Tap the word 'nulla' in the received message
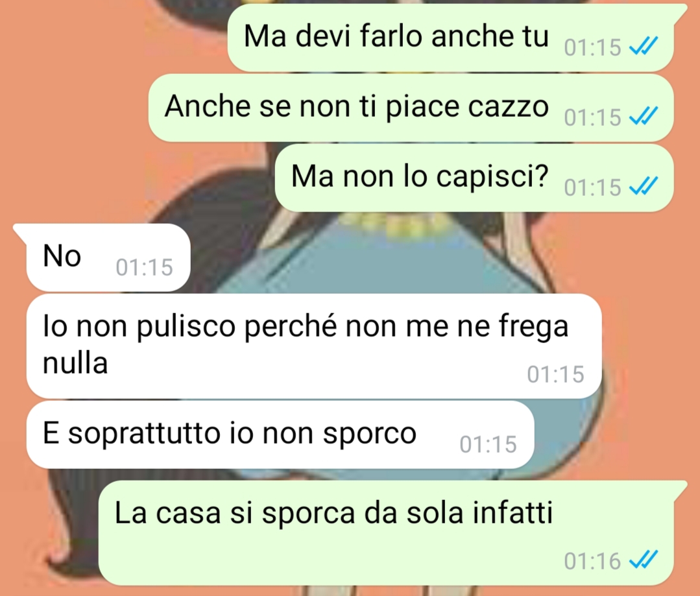 pyautogui.click(x=75, y=363)
